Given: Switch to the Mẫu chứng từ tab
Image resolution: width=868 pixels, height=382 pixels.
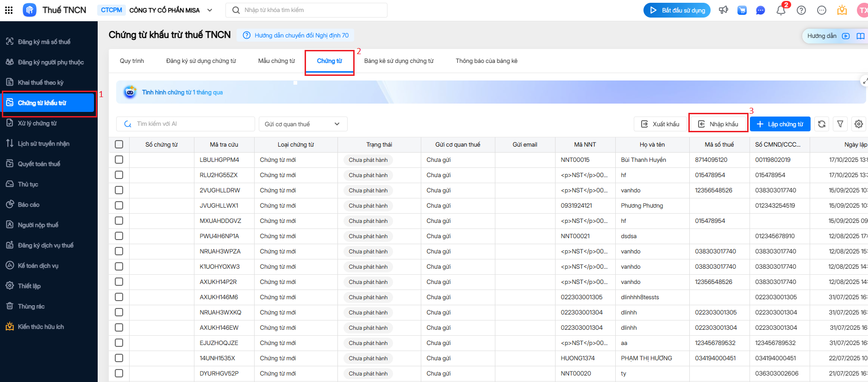Looking at the screenshot, I should tap(276, 61).
